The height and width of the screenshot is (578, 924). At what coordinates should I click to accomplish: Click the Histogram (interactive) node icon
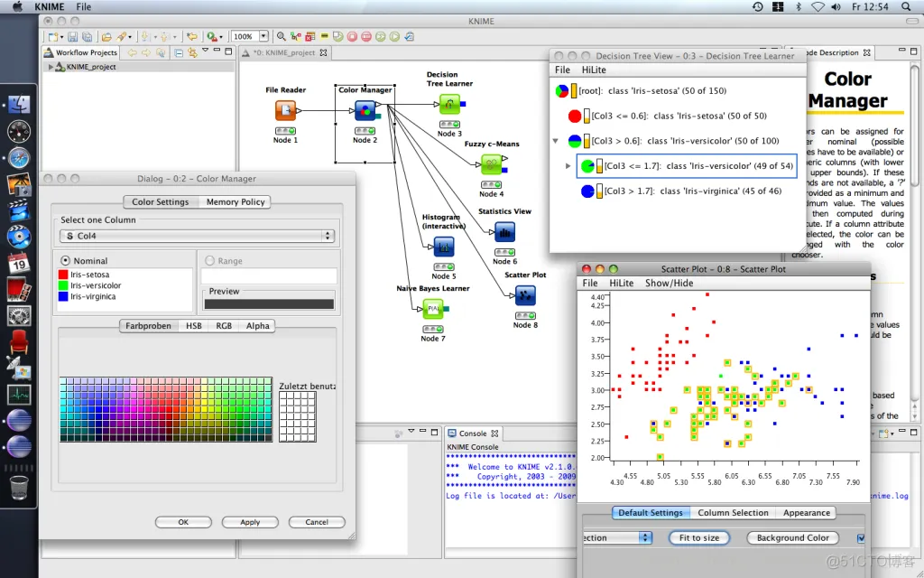[444, 247]
